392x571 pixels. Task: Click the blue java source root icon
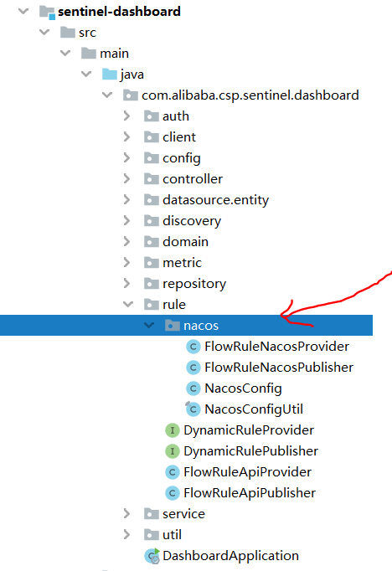110,75
